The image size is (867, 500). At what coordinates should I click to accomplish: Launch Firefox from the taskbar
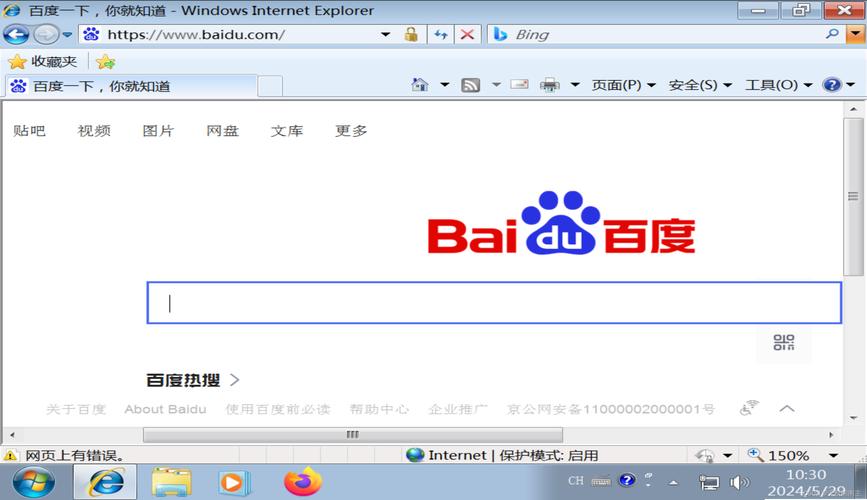(303, 482)
